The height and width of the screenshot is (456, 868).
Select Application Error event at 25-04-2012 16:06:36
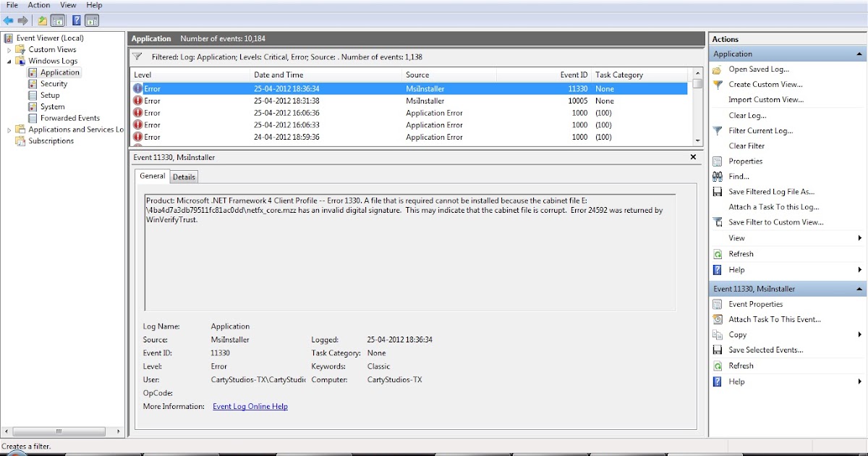point(409,113)
